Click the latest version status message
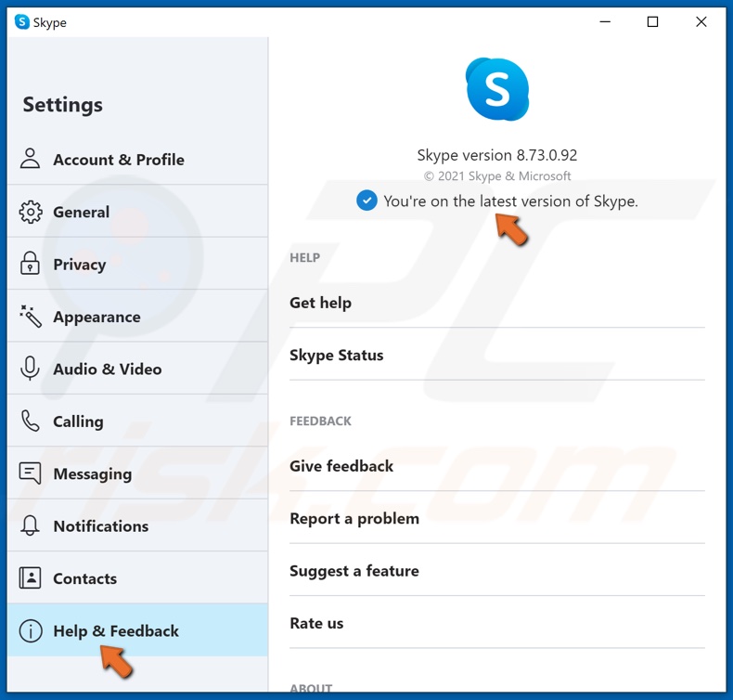The height and width of the screenshot is (700, 733). tap(510, 201)
